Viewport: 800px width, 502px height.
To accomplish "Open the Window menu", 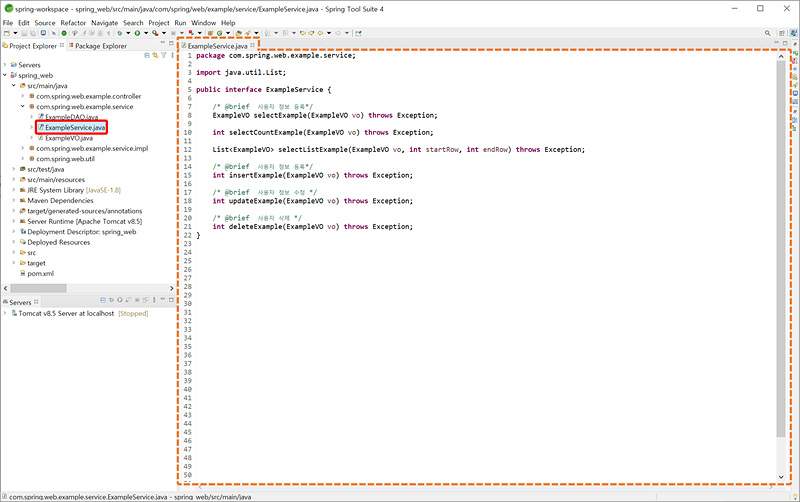I will pyautogui.click(x=204, y=23).
